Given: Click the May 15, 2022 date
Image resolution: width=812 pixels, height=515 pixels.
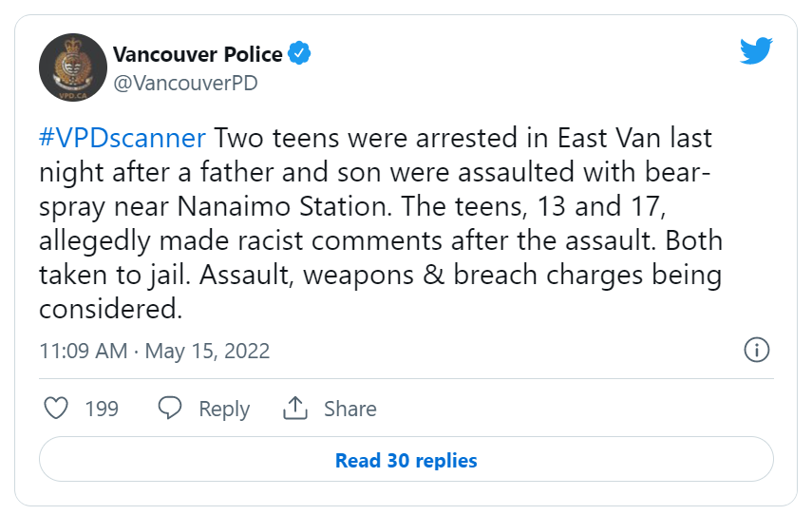Looking at the screenshot, I should point(207,352).
